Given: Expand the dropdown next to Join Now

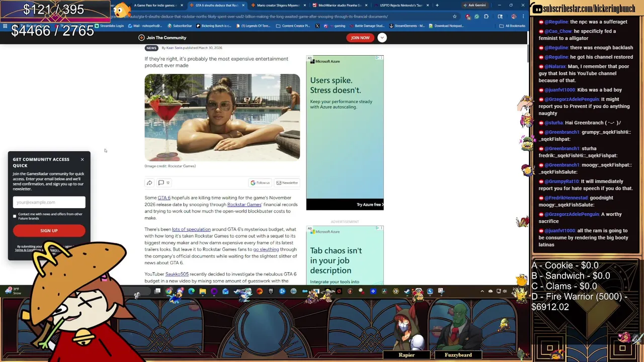Looking at the screenshot, I should pos(382,38).
